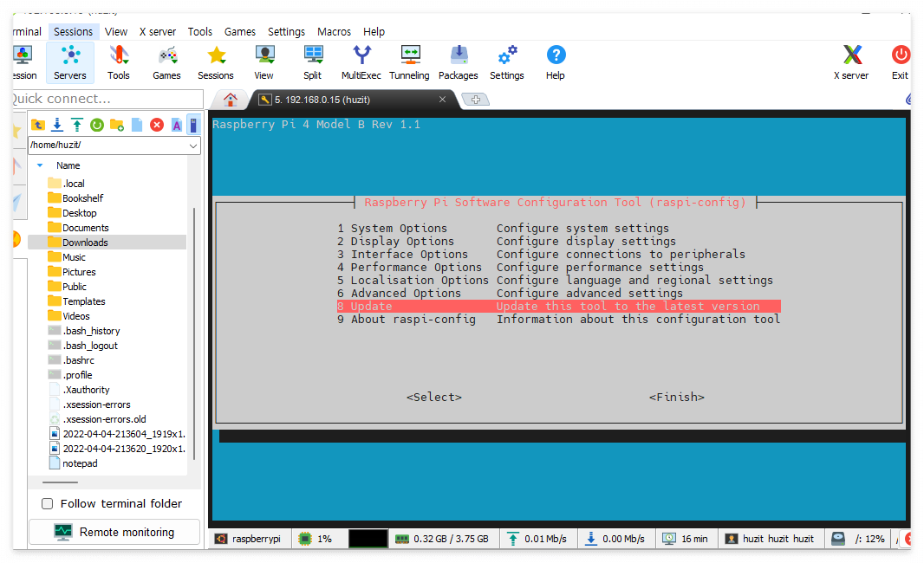Upload files with green up-arrow icon
Image resolution: width=924 pixels, height=563 pixels.
pyautogui.click(x=77, y=125)
